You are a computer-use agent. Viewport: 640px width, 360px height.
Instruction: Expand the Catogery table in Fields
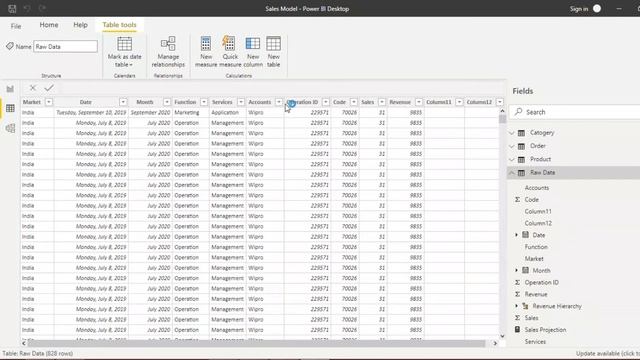point(511,133)
